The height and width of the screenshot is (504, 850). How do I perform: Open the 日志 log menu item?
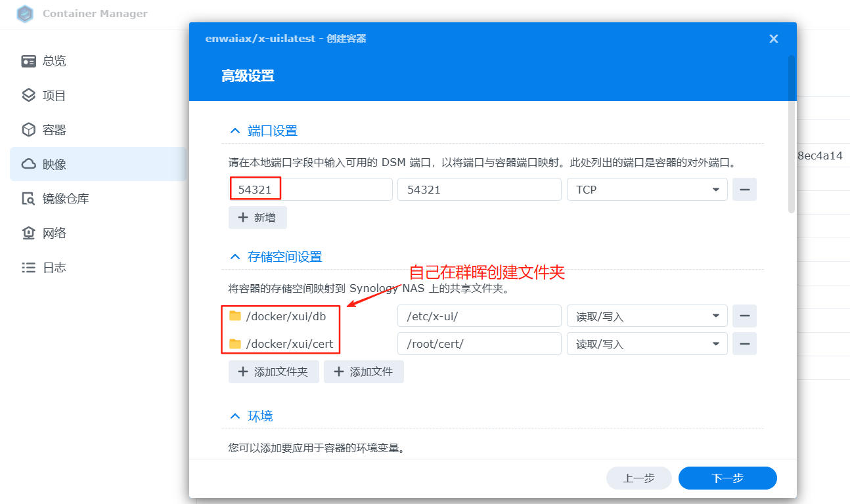click(x=54, y=268)
